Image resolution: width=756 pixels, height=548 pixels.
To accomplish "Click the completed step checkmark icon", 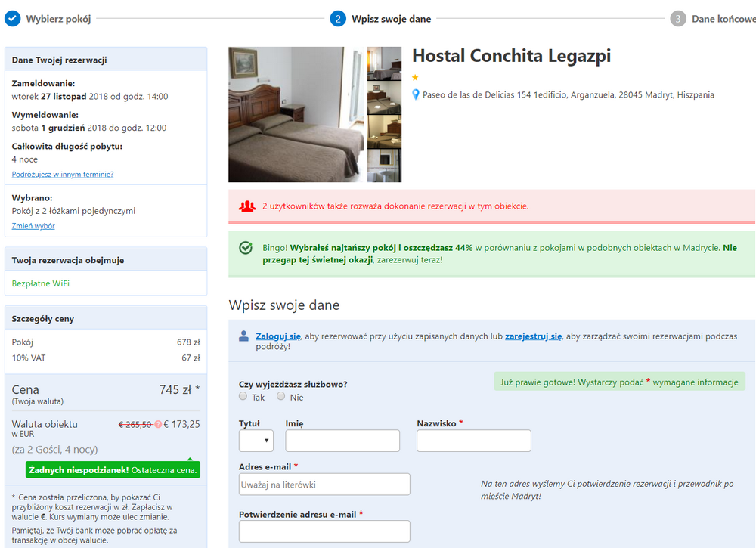I will point(13,19).
